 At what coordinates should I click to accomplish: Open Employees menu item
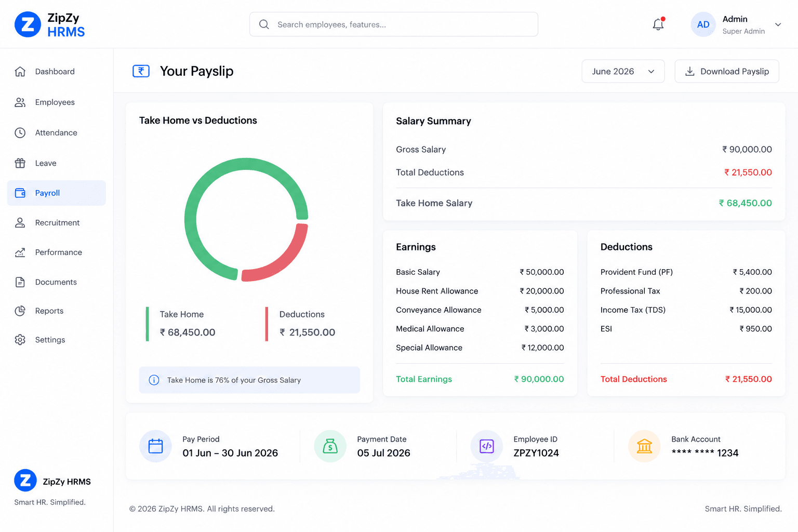pos(57,102)
